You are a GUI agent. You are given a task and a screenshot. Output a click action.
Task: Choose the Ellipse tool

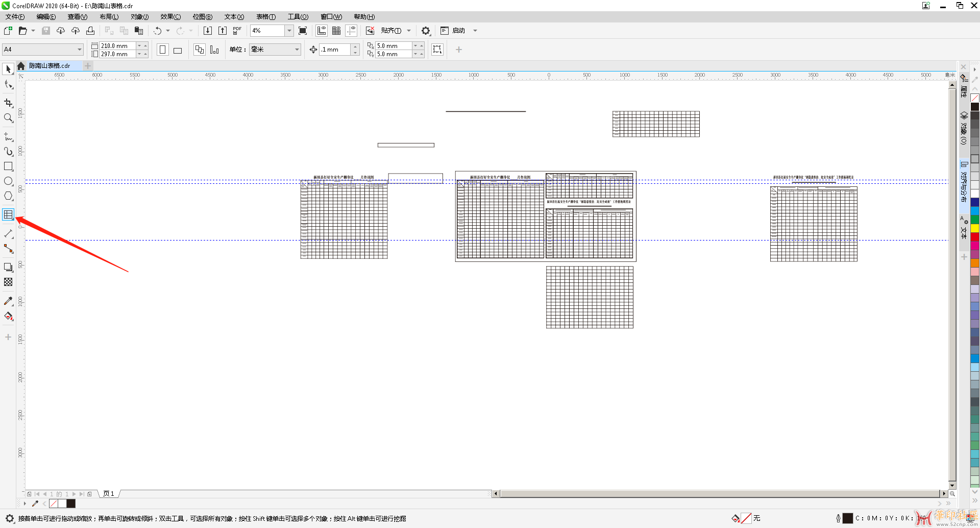point(8,181)
